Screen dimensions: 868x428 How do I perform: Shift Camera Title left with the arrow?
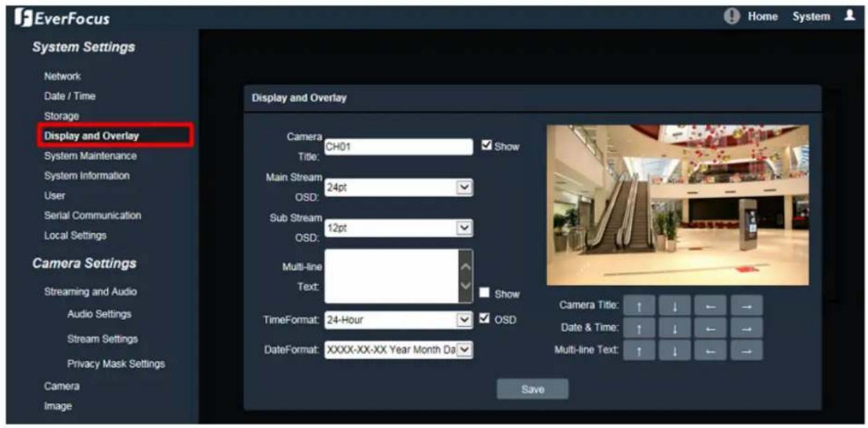point(711,305)
